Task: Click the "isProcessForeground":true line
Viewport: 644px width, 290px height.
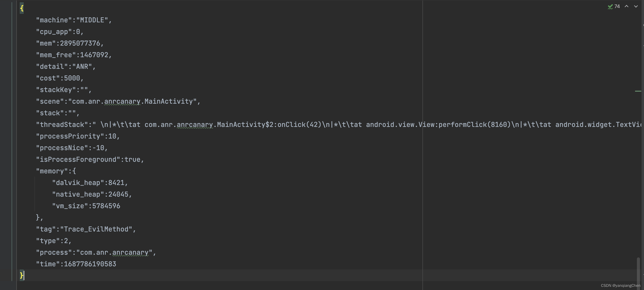Action: pyautogui.click(x=90, y=159)
